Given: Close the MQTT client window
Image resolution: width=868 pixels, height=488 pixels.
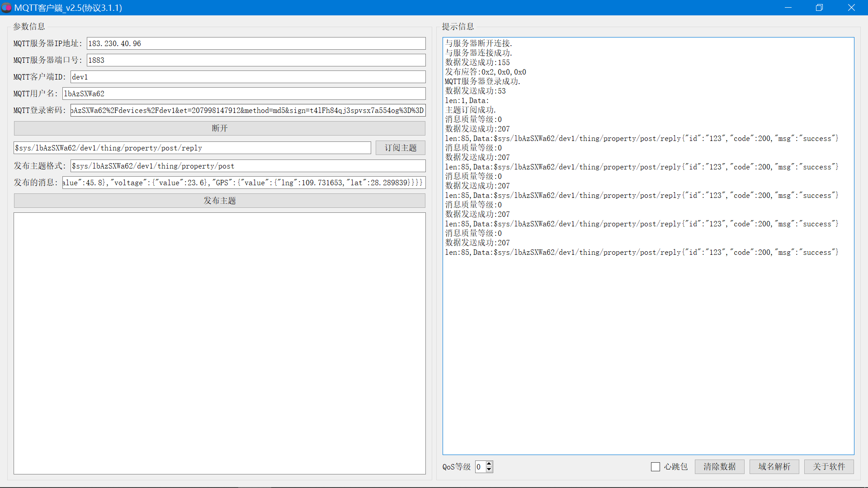Looking at the screenshot, I should (x=851, y=8).
